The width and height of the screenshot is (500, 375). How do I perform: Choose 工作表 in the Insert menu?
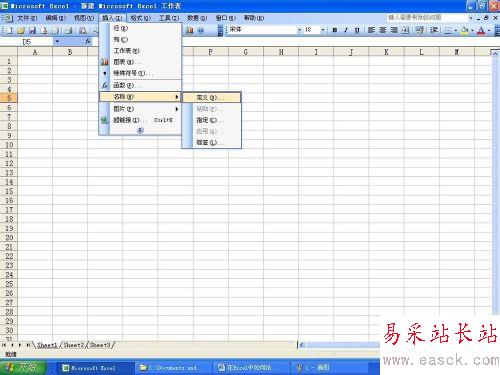(140, 51)
